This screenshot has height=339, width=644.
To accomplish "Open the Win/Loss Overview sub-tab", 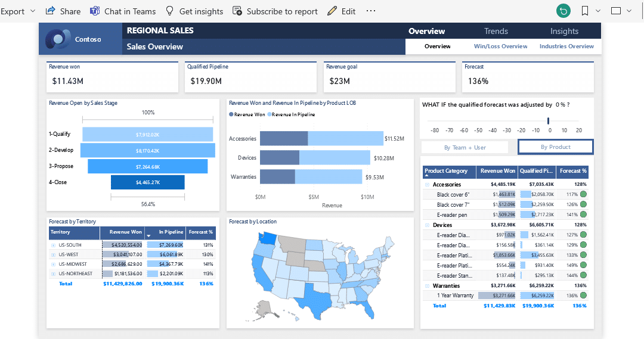I will pyautogui.click(x=501, y=46).
